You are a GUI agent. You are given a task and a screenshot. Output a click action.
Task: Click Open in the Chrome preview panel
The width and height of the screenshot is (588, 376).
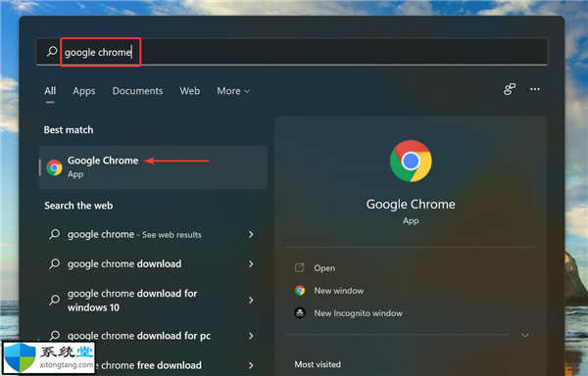pos(324,268)
